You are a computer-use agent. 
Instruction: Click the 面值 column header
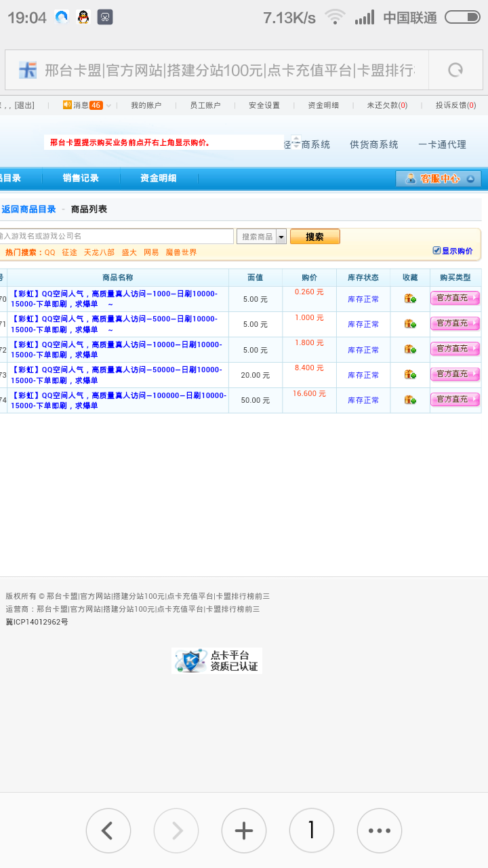pos(255,277)
